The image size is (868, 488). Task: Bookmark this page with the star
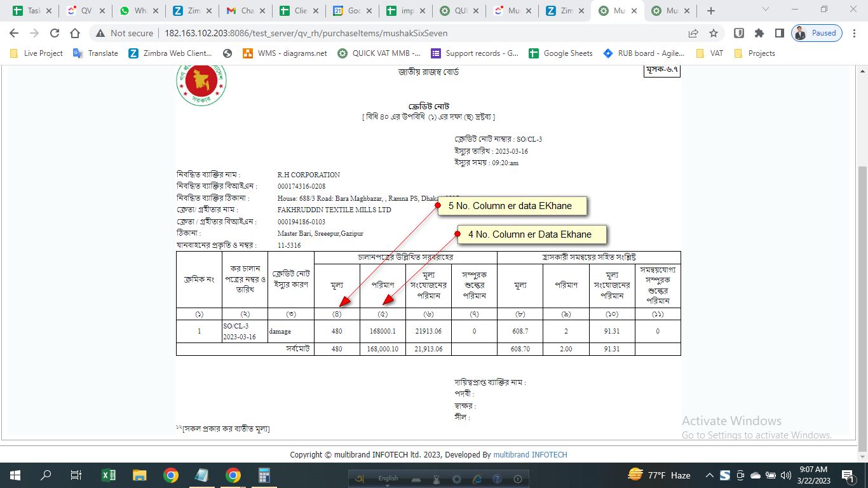point(714,33)
